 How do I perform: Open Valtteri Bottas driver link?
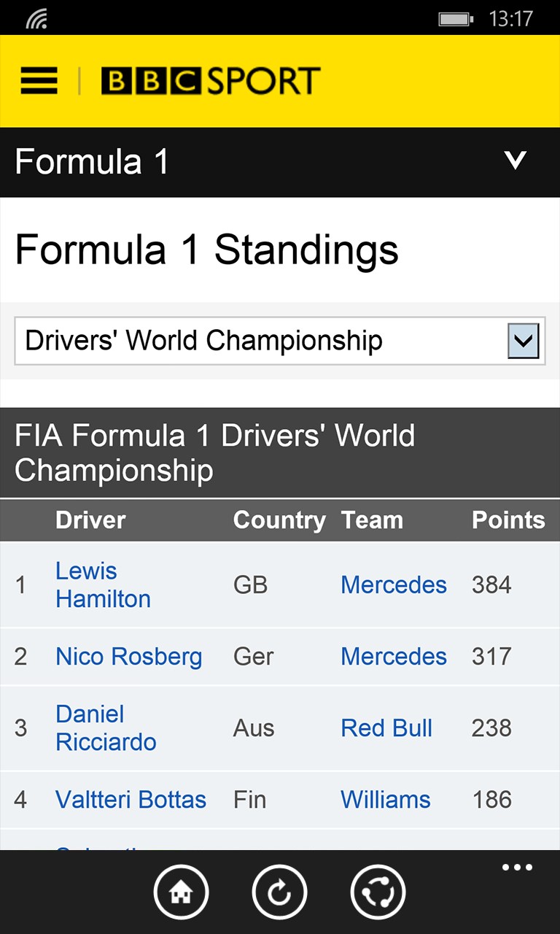131,799
